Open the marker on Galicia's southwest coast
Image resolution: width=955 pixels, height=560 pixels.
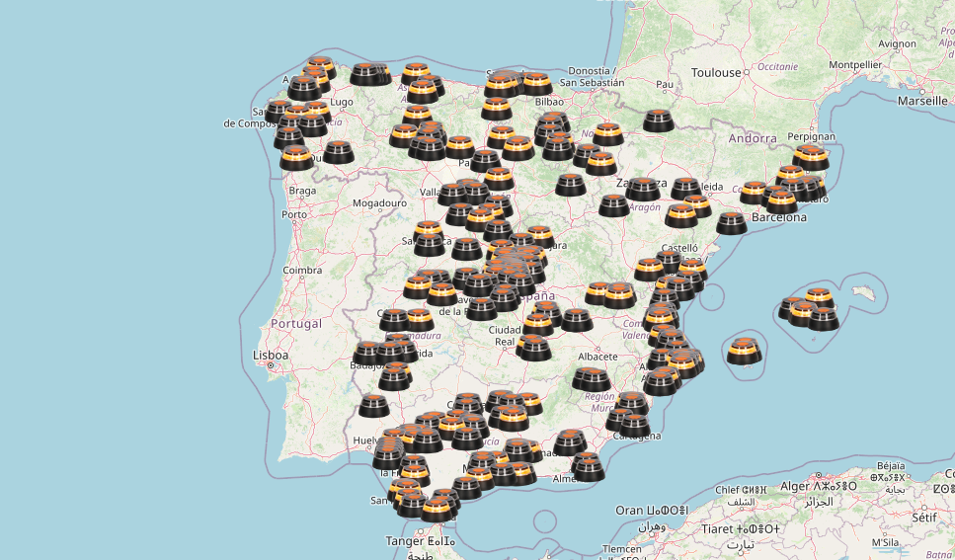click(295, 158)
